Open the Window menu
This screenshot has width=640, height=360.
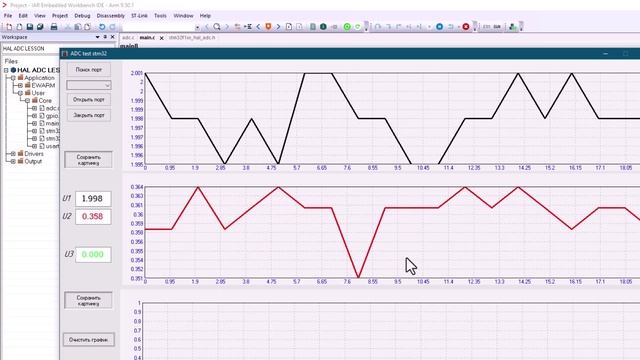coord(183,16)
